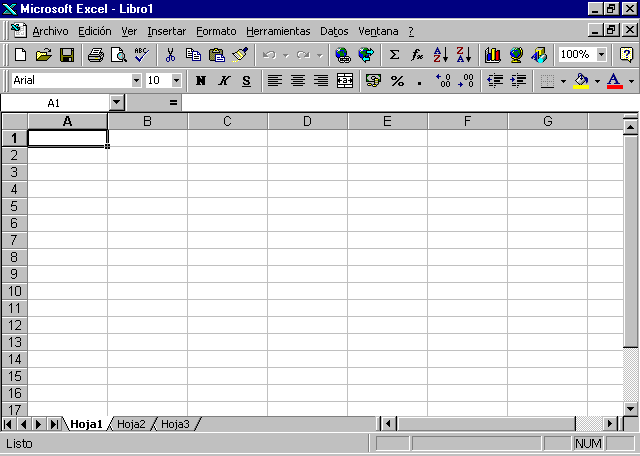This screenshot has height=456, width=640.
Task: Click the vertical scrollbar down arrow
Action: point(631,408)
